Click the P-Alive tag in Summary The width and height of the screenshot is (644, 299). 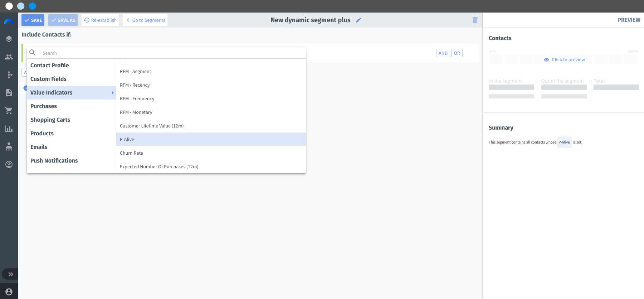click(564, 142)
